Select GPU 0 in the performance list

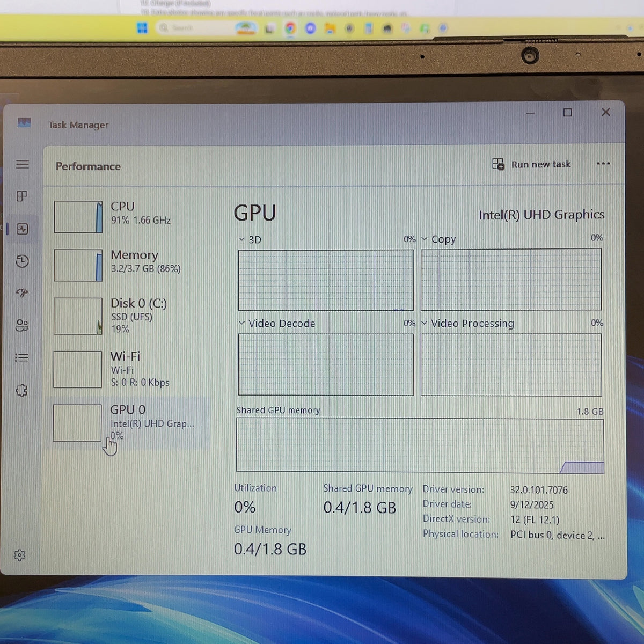[x=129, y=423]
